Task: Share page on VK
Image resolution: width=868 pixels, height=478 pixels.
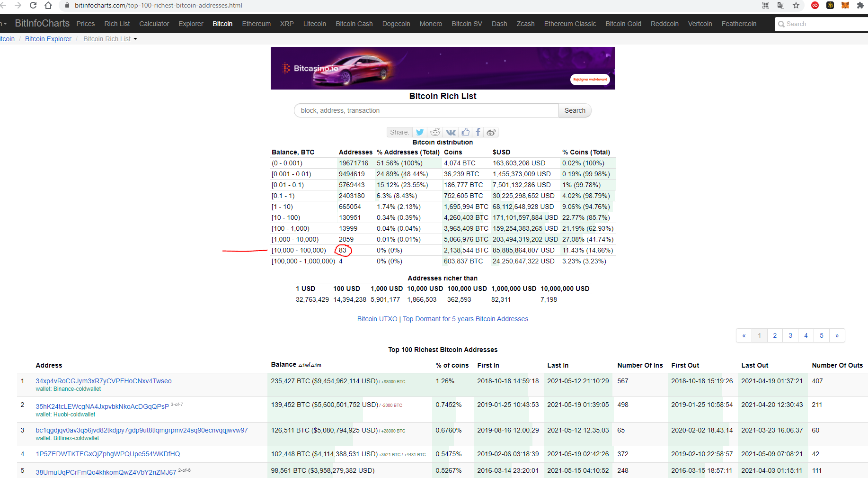Action: pyautogui.click(x=451, y=132)
